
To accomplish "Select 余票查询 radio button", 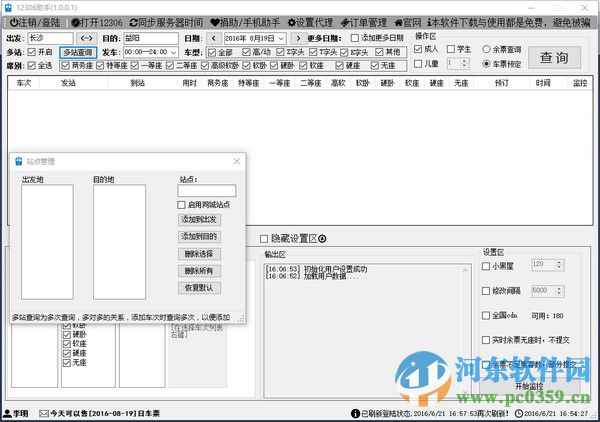I will coord(486,49).
